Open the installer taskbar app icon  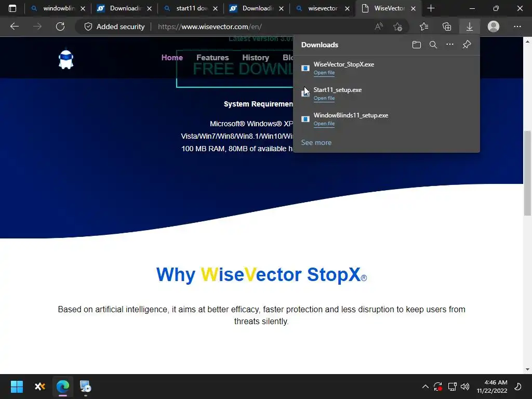pyautogui.click(x=85, y=387)
